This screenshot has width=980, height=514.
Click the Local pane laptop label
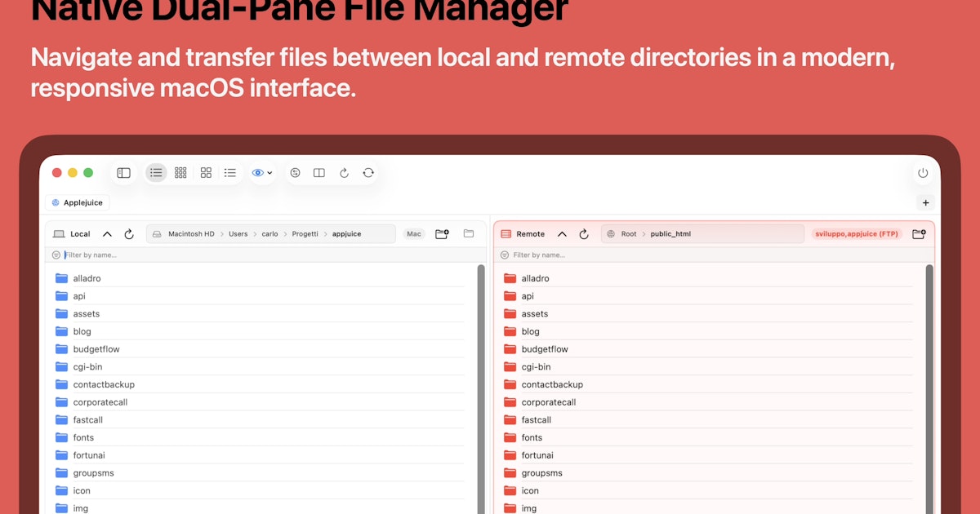click(x=72, y=234)
